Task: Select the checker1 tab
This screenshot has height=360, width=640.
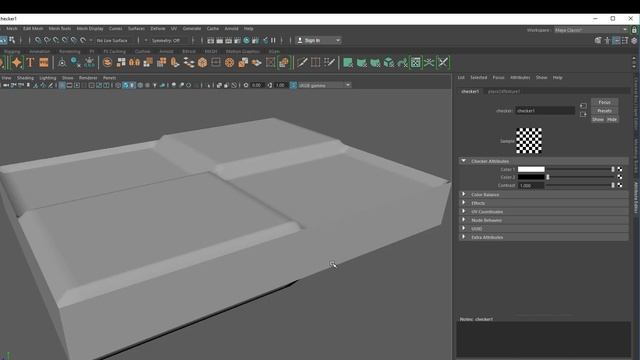Action: click(470, 91)
